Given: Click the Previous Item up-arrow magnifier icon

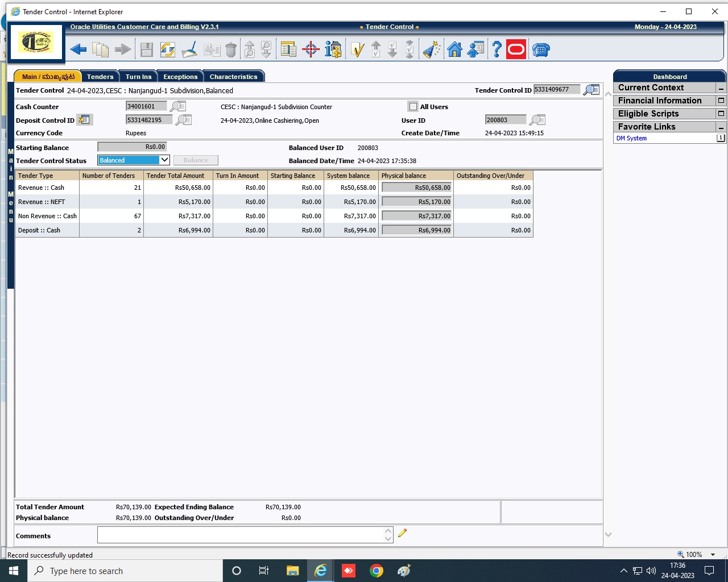Looking at the screenshot, I should coord(250,50).
